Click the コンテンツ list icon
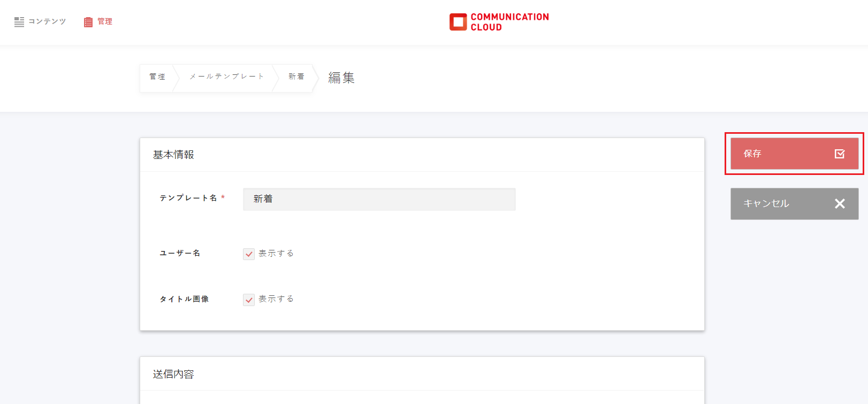This screenshot has height=404, width=868. (19, 22)
